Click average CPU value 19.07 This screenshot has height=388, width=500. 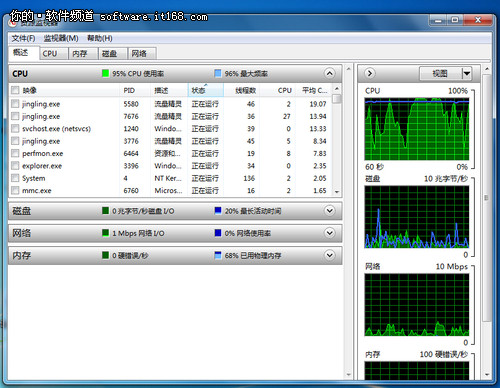click(x=318, y=104)
